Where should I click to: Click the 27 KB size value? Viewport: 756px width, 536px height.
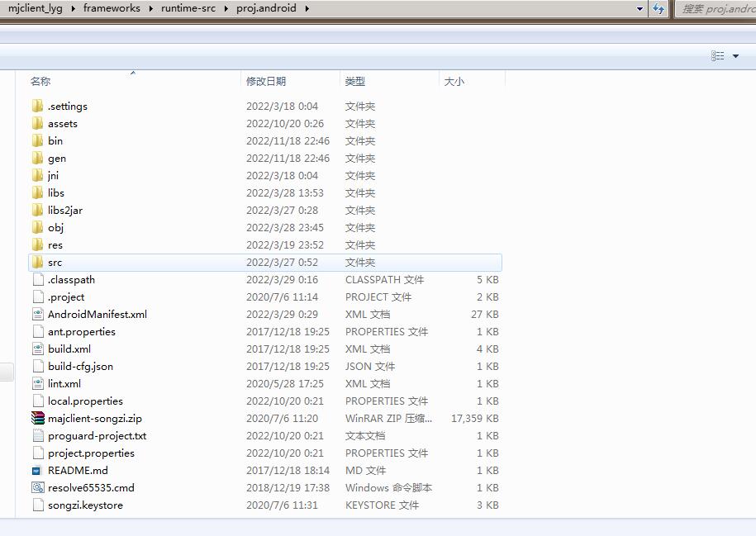point(484,315)
